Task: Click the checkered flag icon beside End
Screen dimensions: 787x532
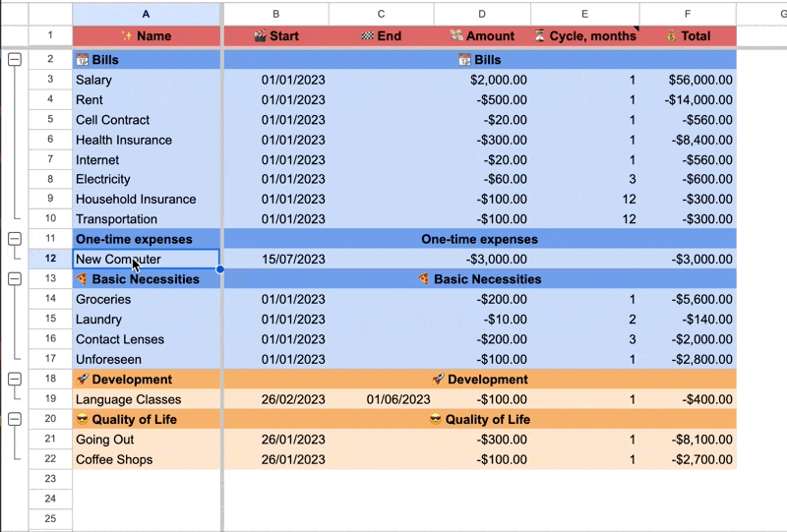Action: [x=368, y=36]
